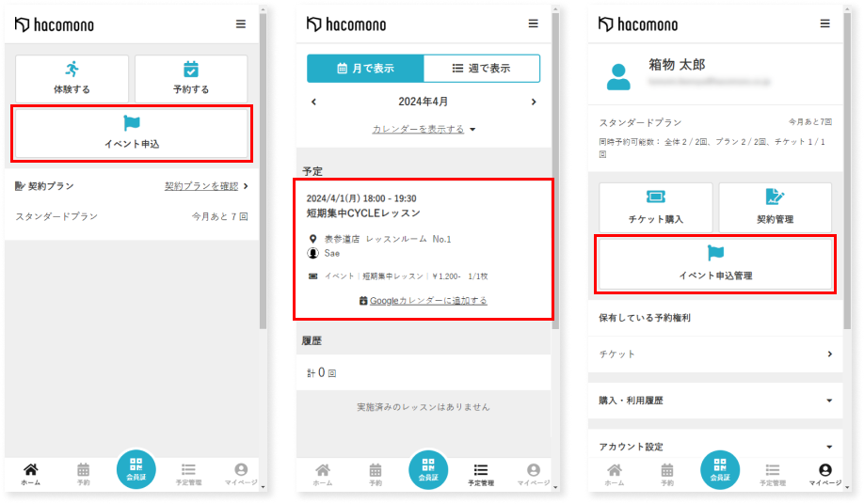Expand the カレンダーを表示する dropdown
The image size is (864, 504).
(424, 129)
